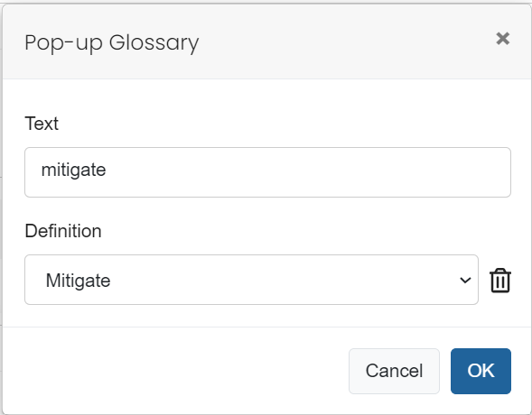Click blank space inside Definition select box
This screenshot has width=532, height=415.
coord(272,280)
